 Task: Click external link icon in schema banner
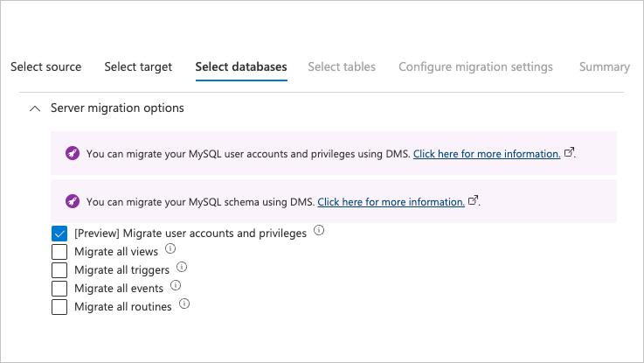click(x=474, y=200)
